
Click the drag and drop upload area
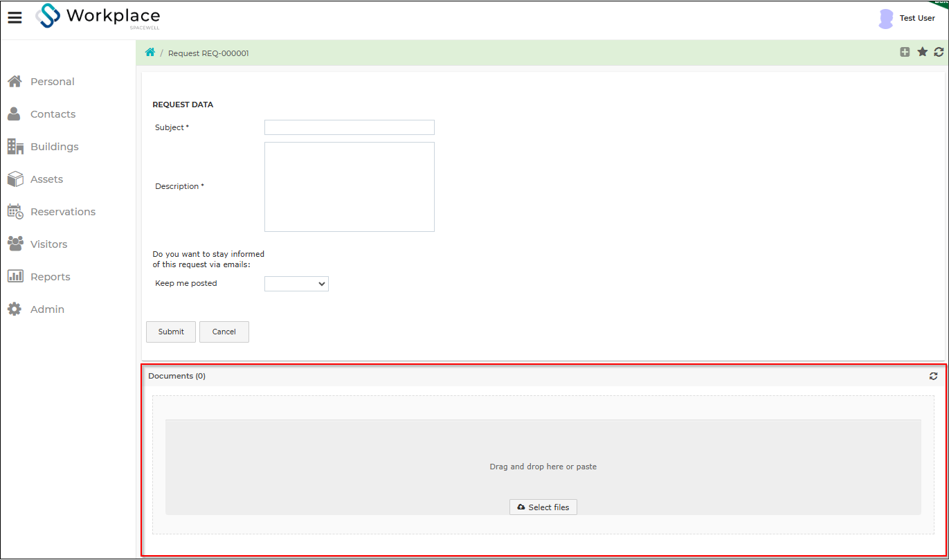[x=543, y=467]
